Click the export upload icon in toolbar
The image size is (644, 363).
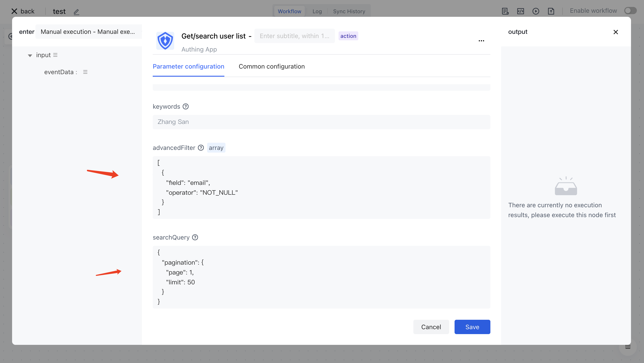pos(551,11)
